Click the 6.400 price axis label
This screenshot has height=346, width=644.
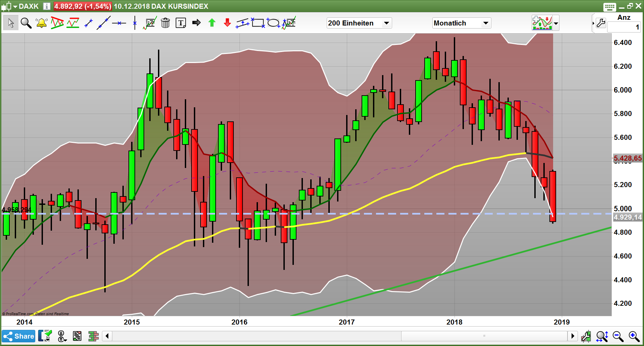pos(623,43)
